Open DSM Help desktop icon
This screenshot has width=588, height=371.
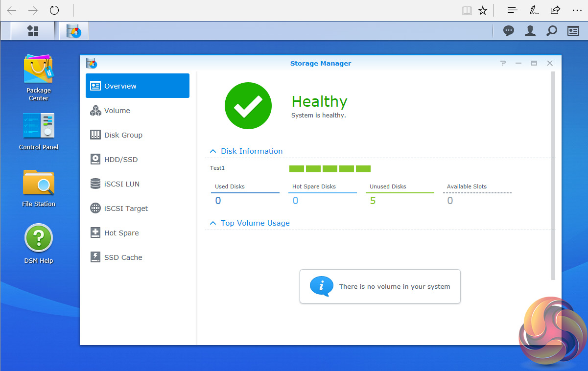tap(39, 244)
